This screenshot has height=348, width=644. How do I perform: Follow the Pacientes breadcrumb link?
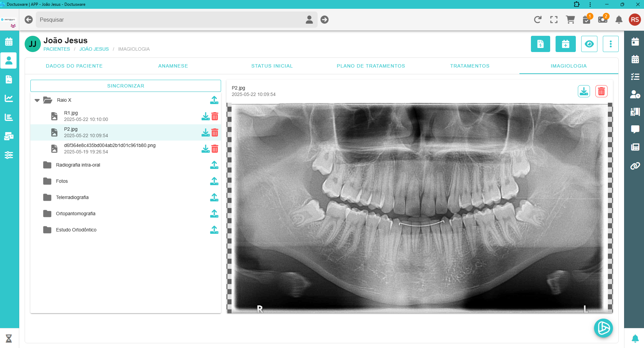(57, 49)
